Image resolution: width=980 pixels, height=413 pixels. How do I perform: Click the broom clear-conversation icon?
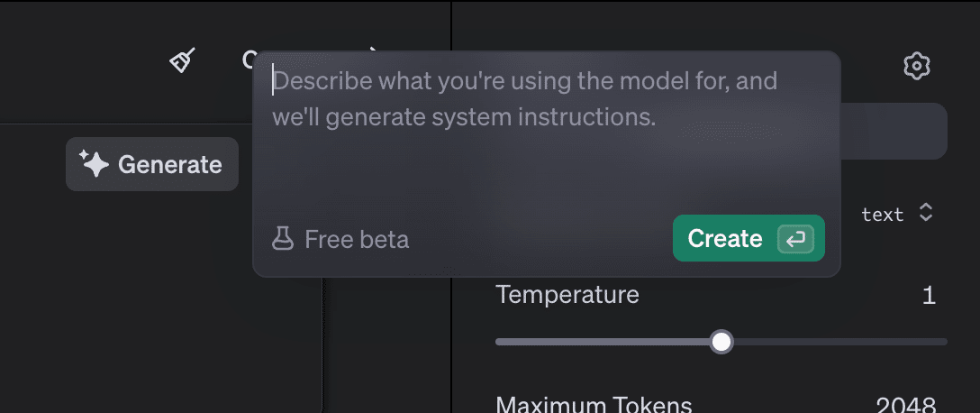[x=183, y=60]
